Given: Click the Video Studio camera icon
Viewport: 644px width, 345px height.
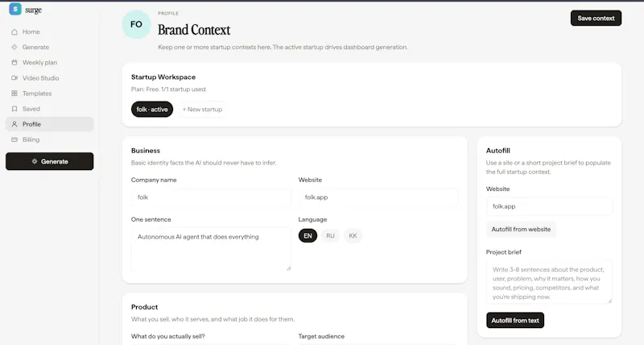Looking at the screenshot, I should [x=14, y=77].
